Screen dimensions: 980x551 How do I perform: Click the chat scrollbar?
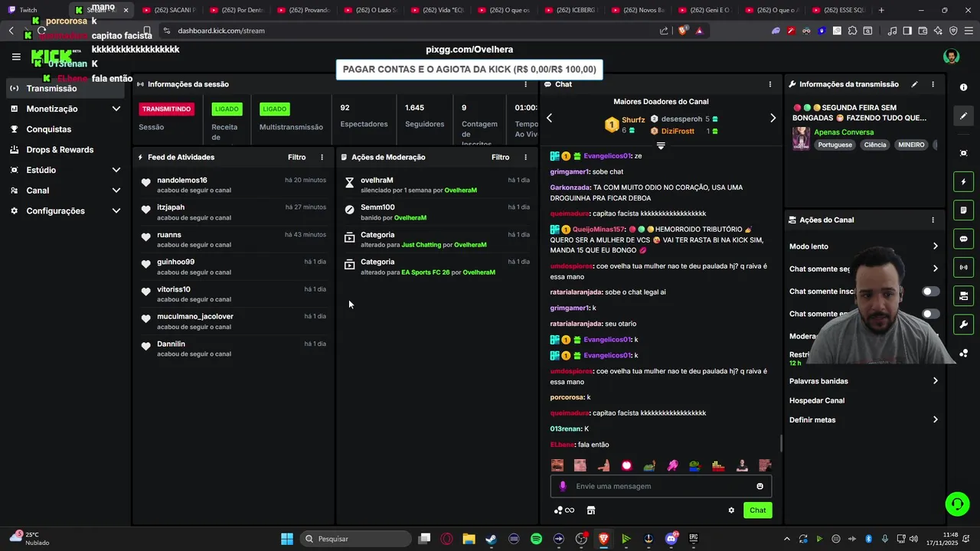click(781, 443)
